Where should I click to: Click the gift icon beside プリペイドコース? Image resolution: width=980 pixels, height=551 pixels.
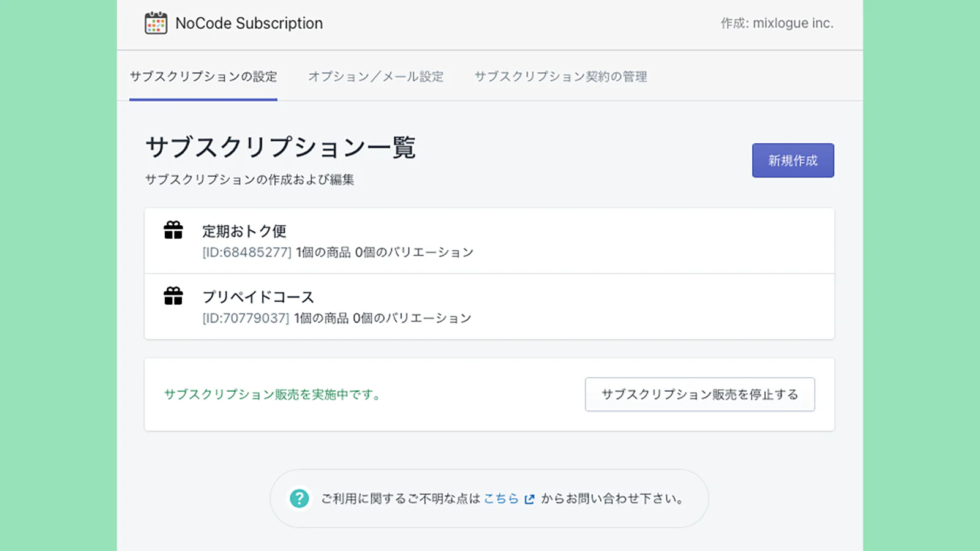point(173,296)
